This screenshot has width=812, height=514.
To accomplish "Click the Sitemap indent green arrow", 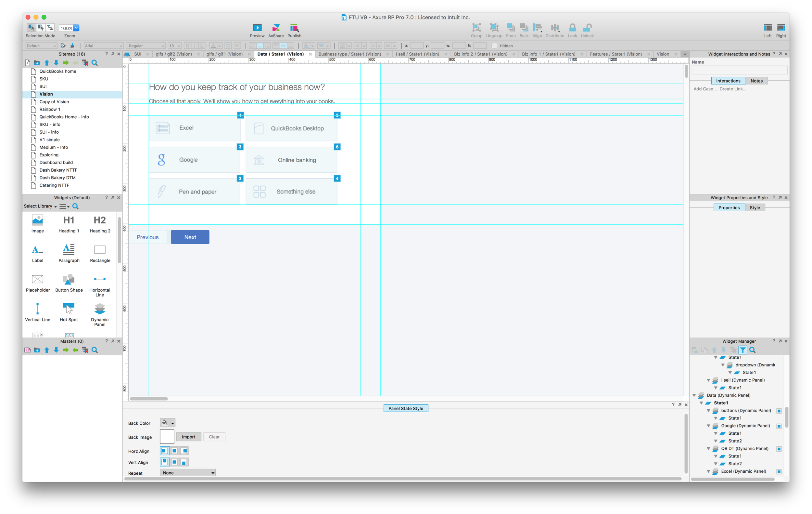I will coord(66,63).
